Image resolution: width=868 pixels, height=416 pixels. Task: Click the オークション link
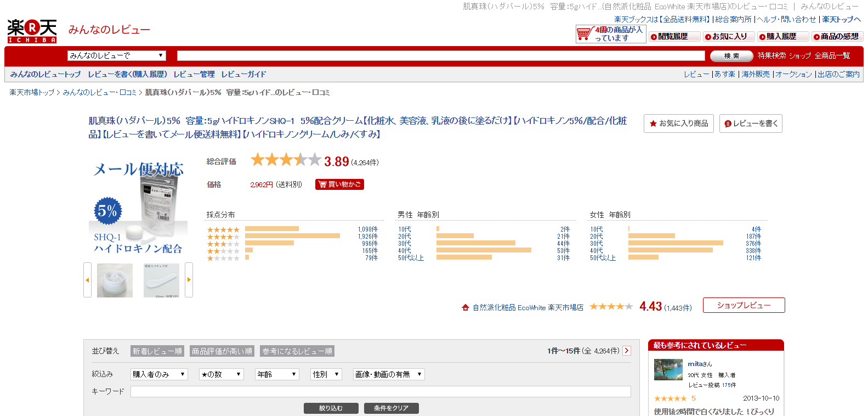(793, 74)
